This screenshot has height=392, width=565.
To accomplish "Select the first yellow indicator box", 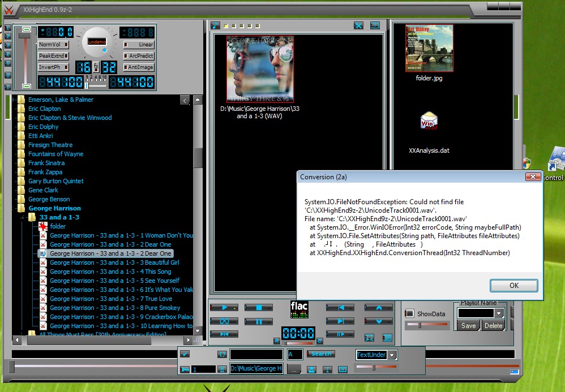I will (x=226, y=26).
